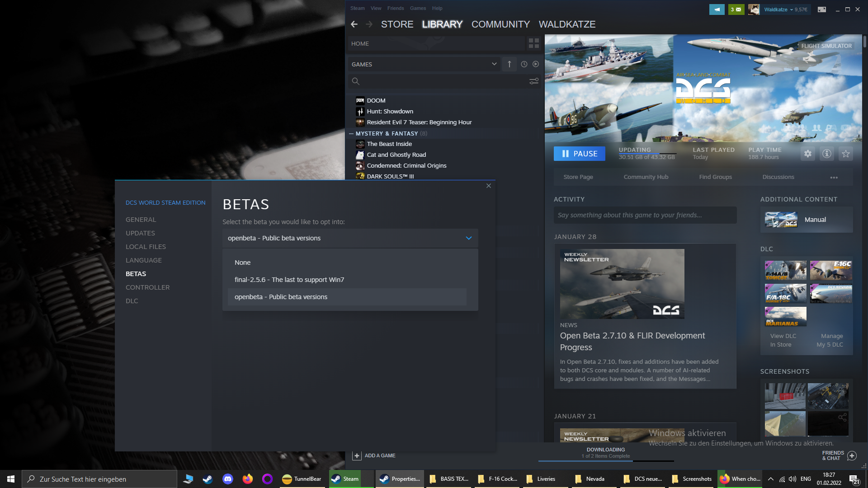Select openbeta Public beta versions option

tap(347, 297)
